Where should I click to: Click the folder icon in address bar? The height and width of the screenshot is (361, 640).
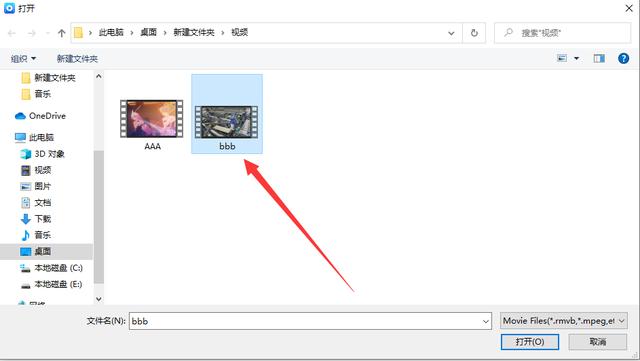(78, 33)
